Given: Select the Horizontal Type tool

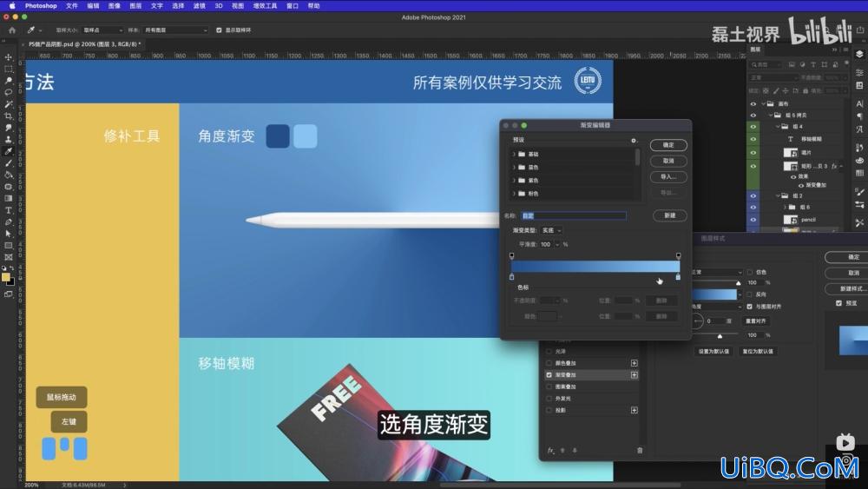Looking at the screenshot, I should click(9, 210).
